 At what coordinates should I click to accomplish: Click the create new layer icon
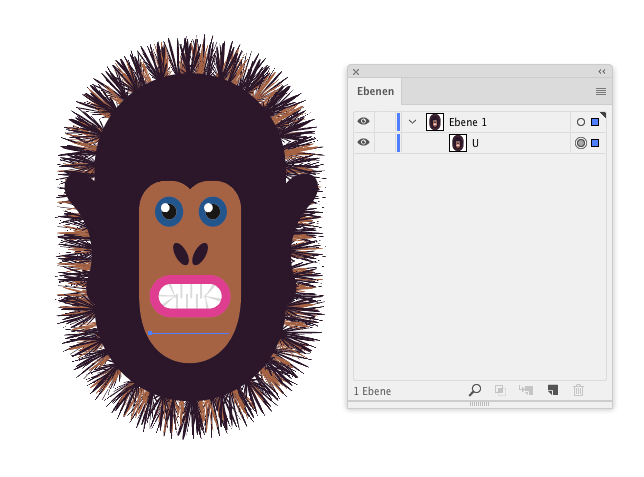tap(553, 390)
